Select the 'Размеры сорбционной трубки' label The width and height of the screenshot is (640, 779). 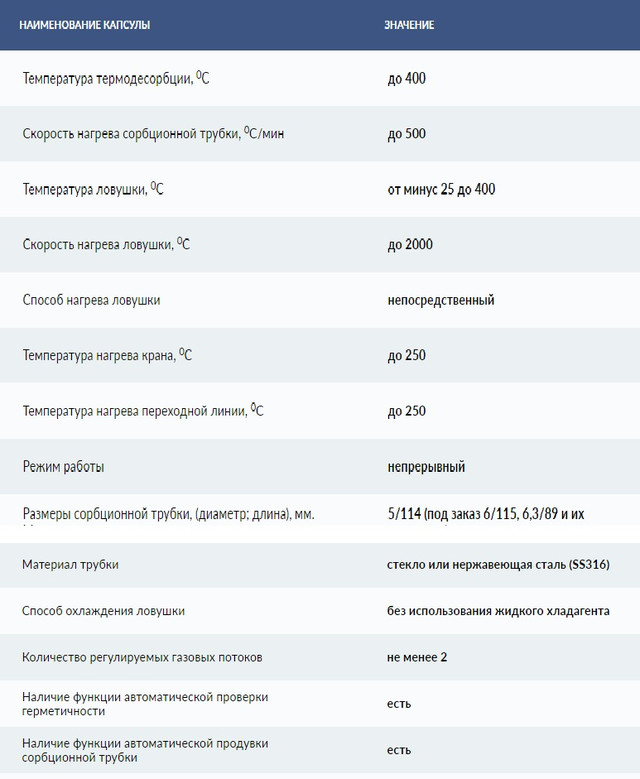[169, 514]
